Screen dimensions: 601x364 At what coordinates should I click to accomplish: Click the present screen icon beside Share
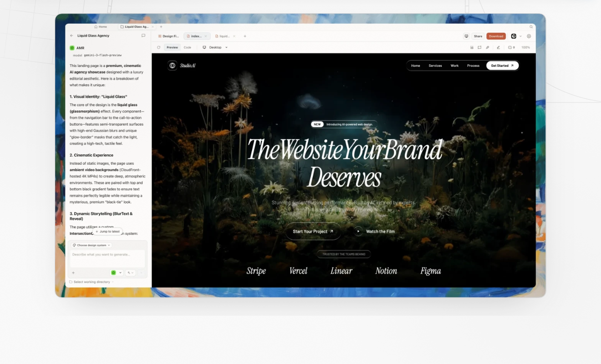tap(466, 36)
